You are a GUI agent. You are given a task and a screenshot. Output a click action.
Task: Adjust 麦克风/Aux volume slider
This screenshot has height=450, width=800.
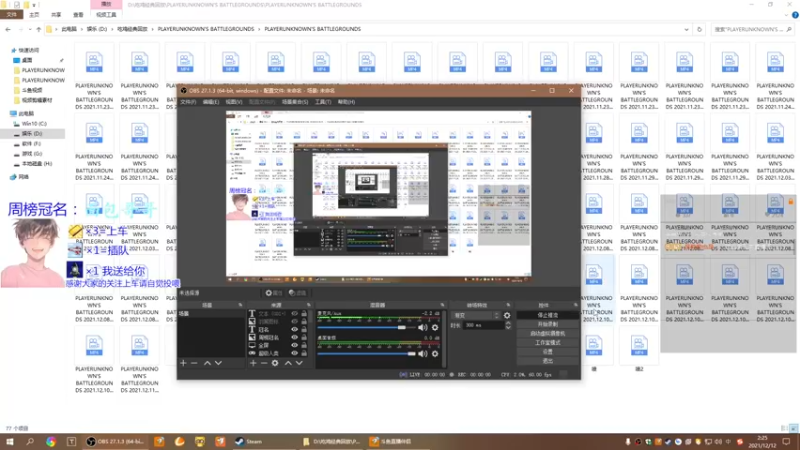point(366,327)
